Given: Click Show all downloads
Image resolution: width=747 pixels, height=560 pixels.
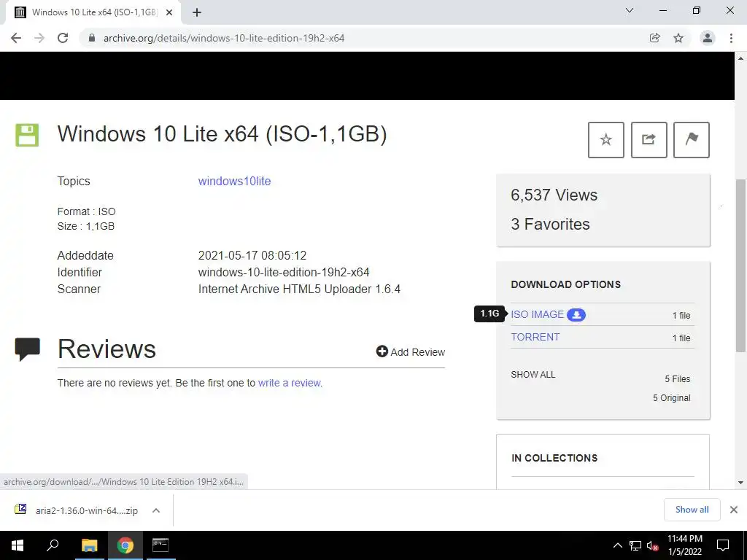Looking at the screenshot, I should [692, 510].
